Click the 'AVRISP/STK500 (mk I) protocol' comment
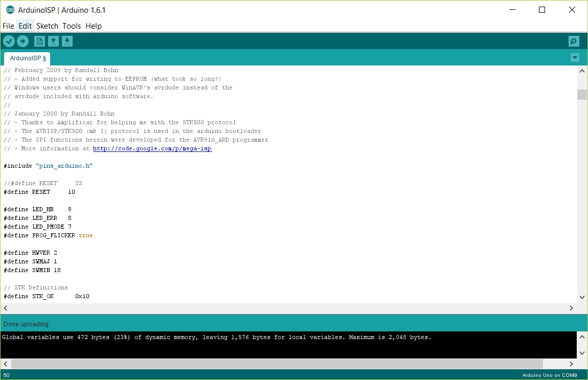This screenshot has height=380, width=588. [x=132, y=131]
